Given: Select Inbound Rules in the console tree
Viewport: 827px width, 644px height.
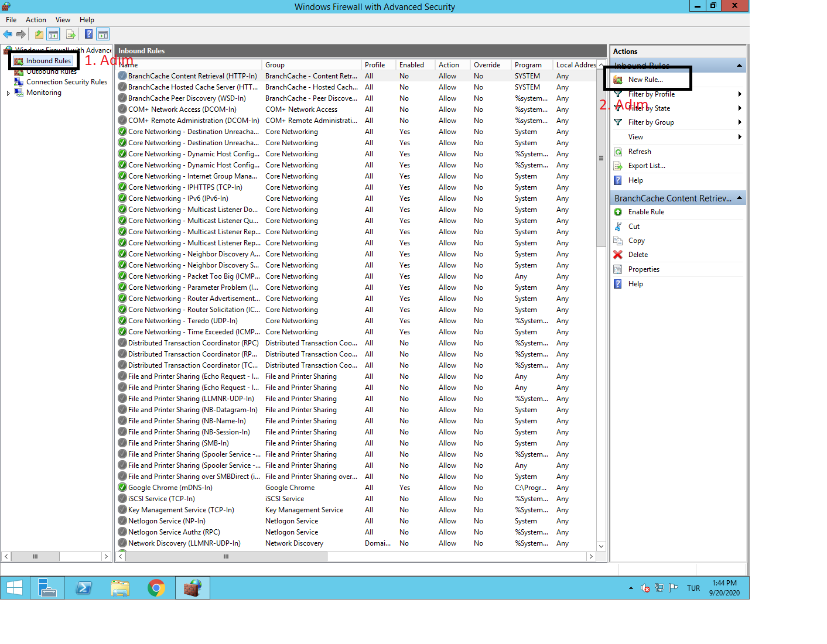Looking at the screenshot, I should coord(49,61).
